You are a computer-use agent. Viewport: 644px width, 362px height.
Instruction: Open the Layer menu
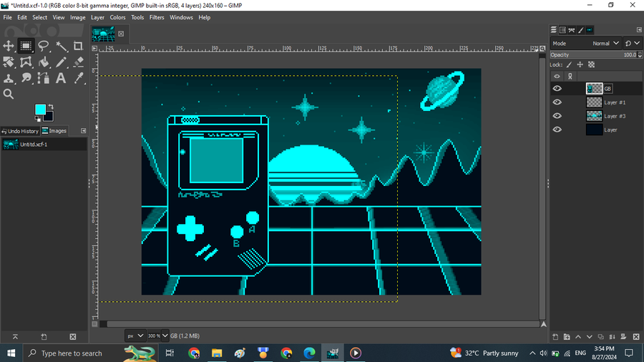point(97,17)
